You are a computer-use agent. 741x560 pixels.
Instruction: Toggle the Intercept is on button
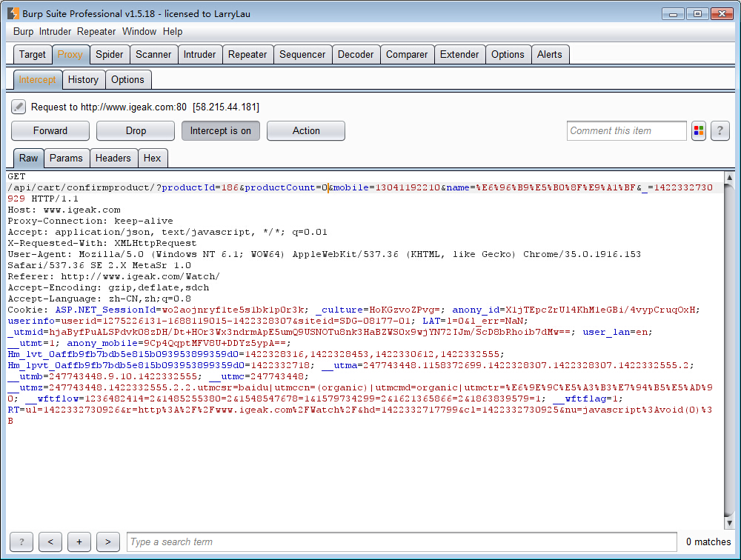[x=221, y=131]
